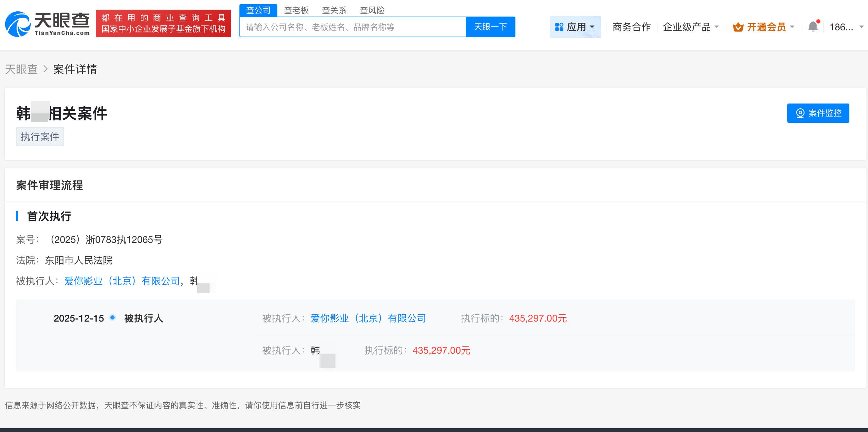Select the 查公司 tab

click(258, 10)
